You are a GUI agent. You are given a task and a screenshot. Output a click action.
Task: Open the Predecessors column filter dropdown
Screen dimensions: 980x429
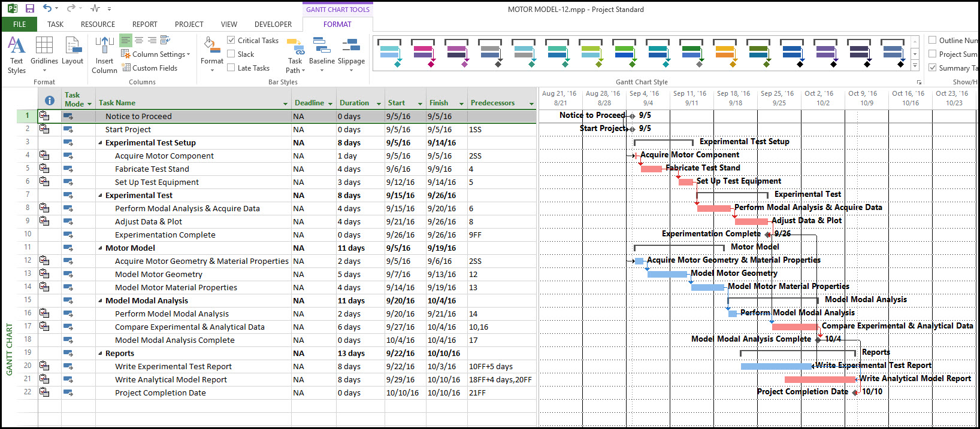[531, 104]
